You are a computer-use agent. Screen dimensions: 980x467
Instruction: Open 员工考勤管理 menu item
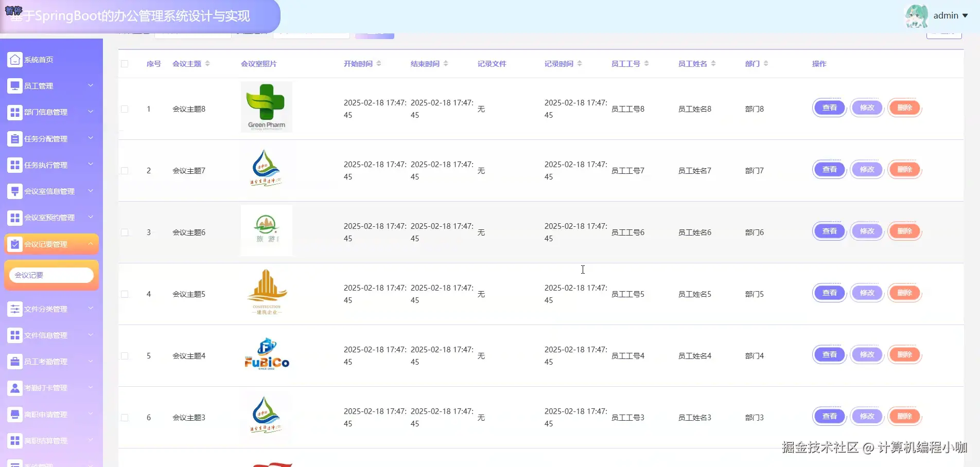(x=51, y=362)
